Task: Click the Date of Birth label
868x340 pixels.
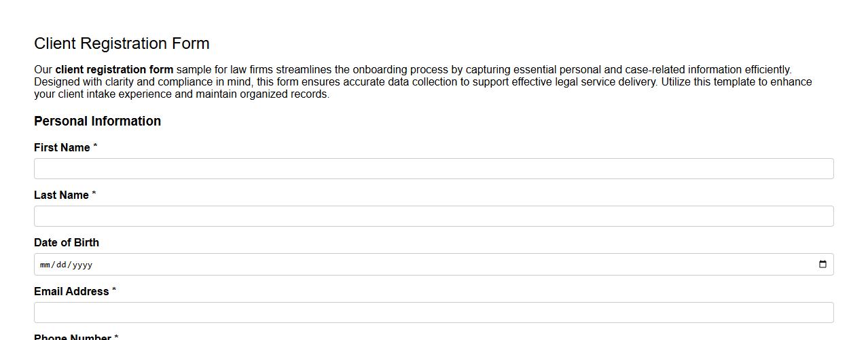Action: (67, 243)
